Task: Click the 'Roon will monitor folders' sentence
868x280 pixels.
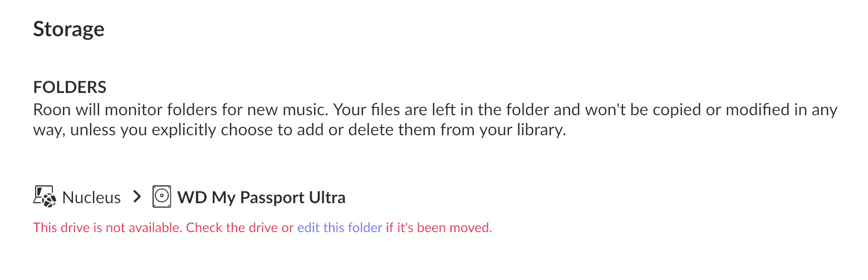Action: pos(181,110)
